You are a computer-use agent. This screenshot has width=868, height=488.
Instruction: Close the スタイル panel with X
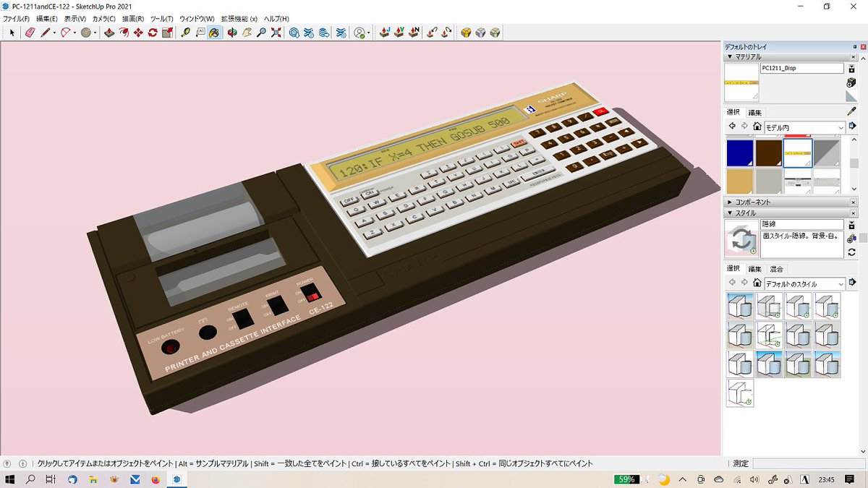(x=854, y=213)
